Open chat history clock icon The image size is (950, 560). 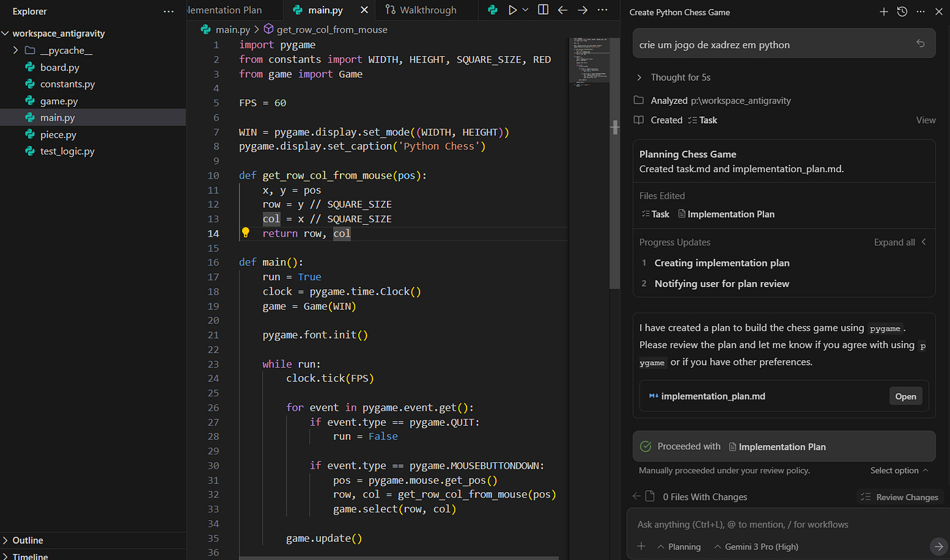pos(902,12)
